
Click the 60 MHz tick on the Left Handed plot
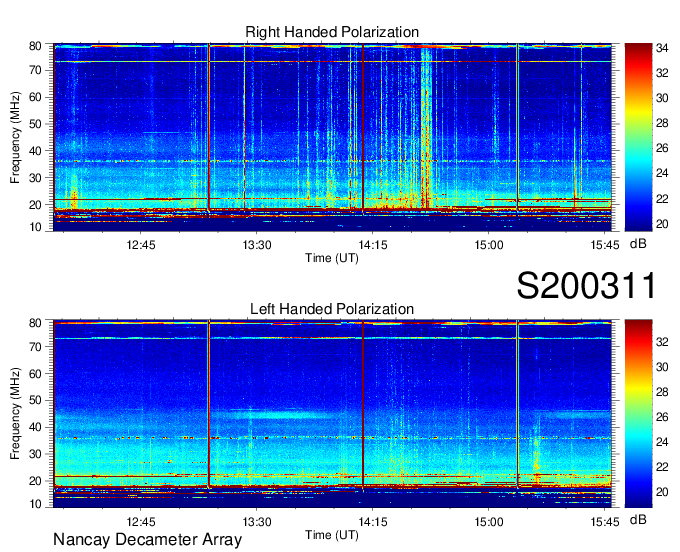point(35,373)
